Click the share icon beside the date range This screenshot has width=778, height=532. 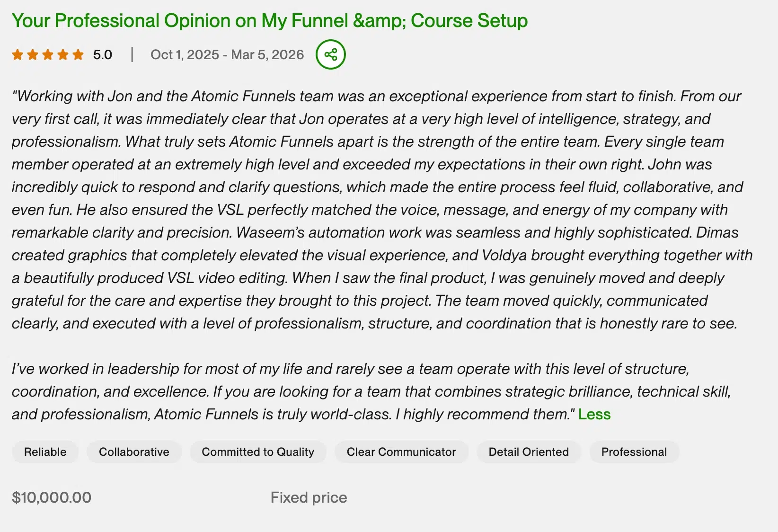(330, 54)
